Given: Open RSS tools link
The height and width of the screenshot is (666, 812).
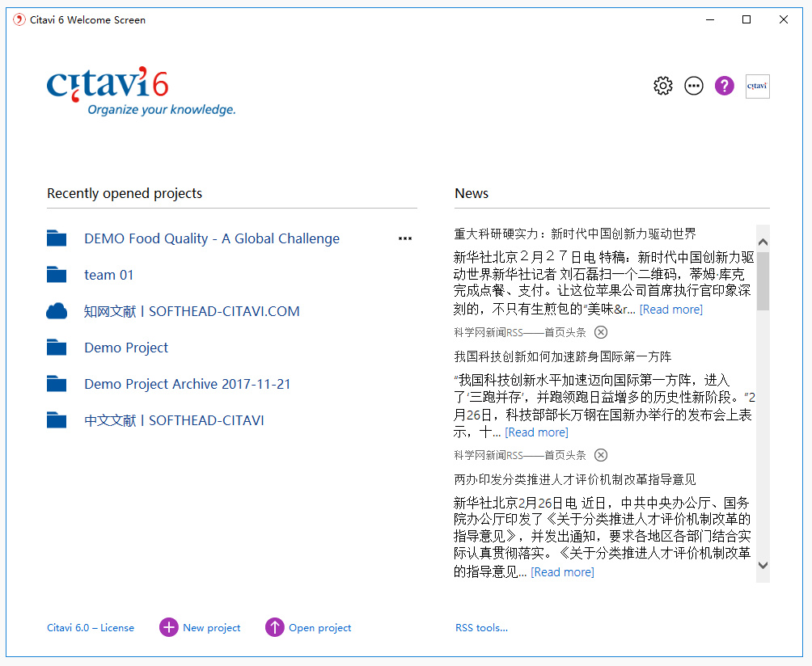Looking at the screenshot, I should [481, 628].
